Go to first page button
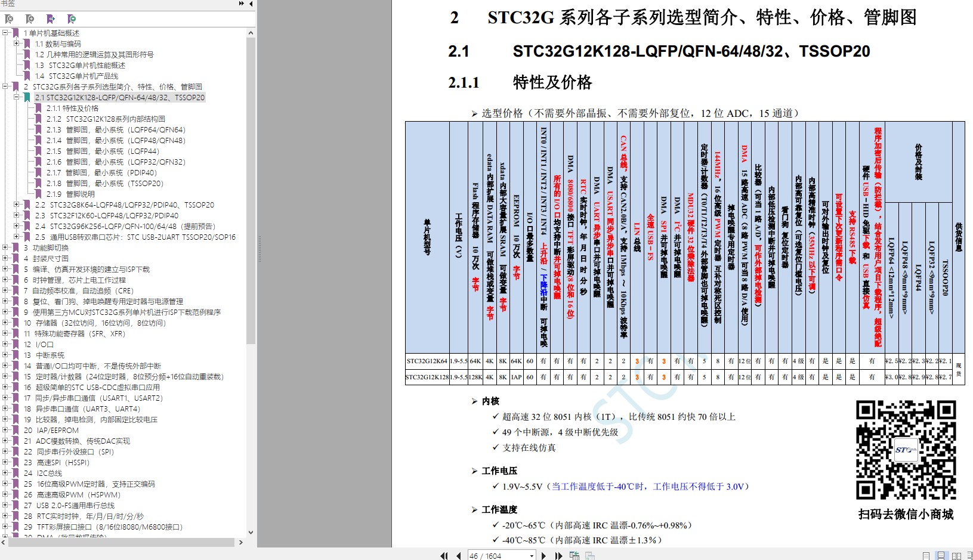 pyautogui.click(x=444, y=556)
